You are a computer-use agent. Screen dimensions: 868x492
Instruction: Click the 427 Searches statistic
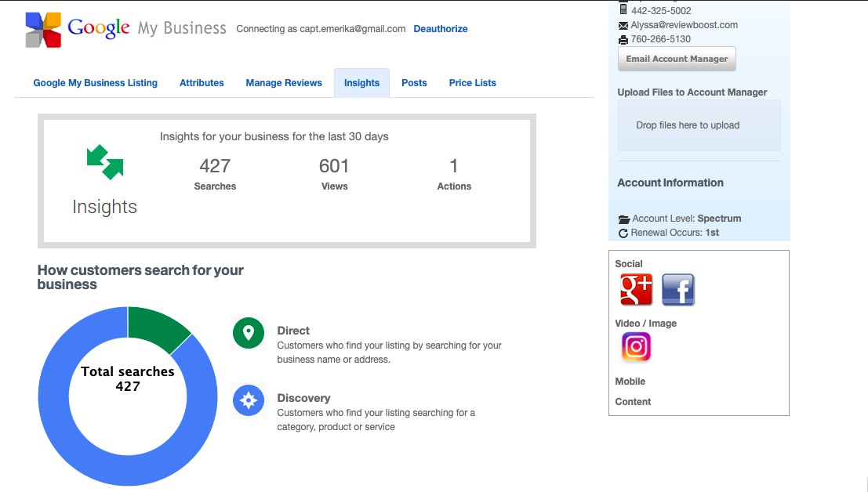pos(215,174)
